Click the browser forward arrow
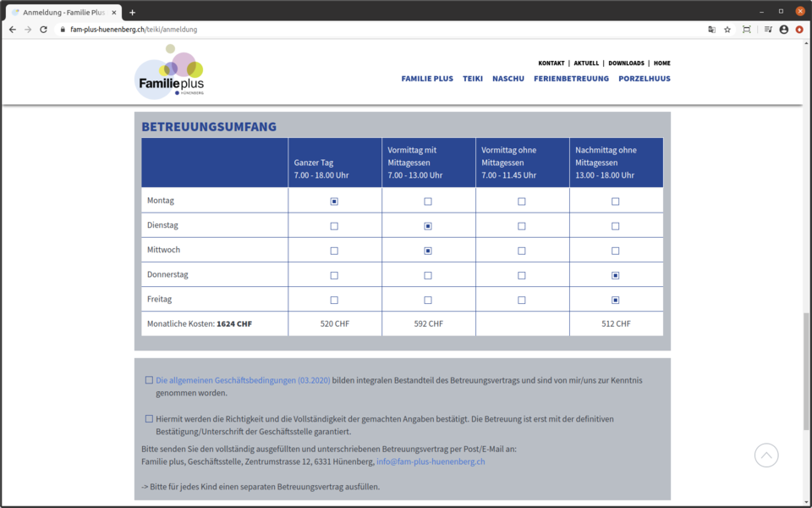This screenshot has height=508, width=812. 28,30
